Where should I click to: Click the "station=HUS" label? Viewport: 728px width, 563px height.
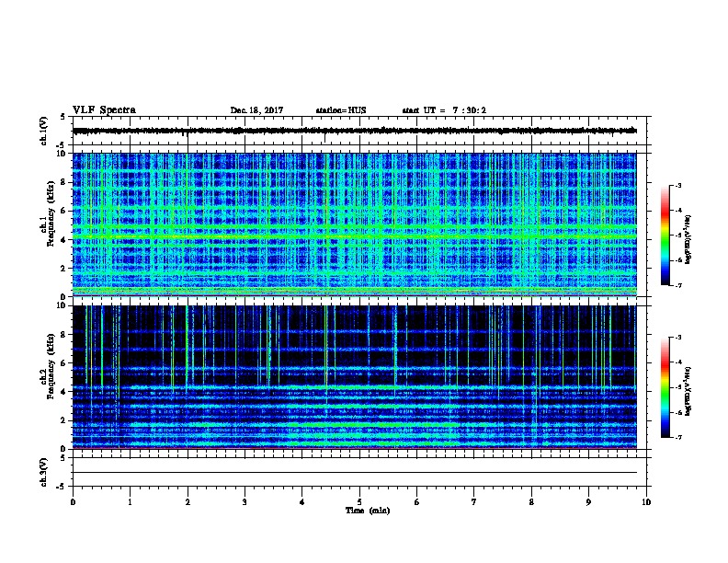341,110
